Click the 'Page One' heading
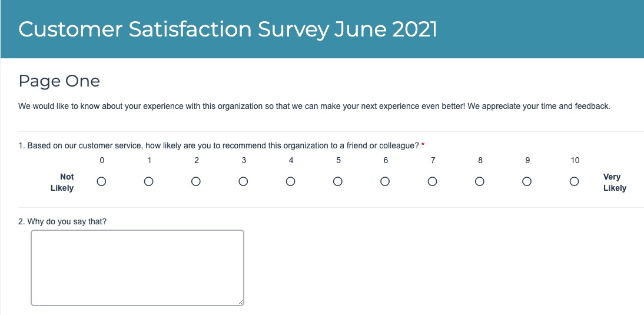This screenshot has height=315, width=644. point(59,81)
